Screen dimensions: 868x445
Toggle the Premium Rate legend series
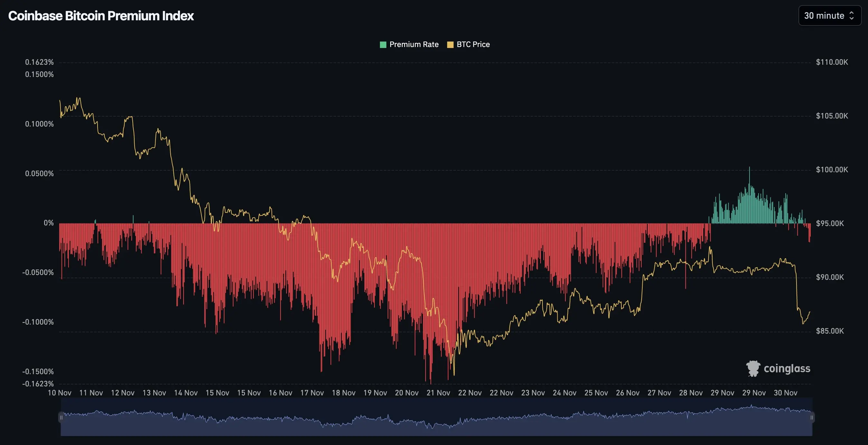pyautogui.click(x=414, y=44)
